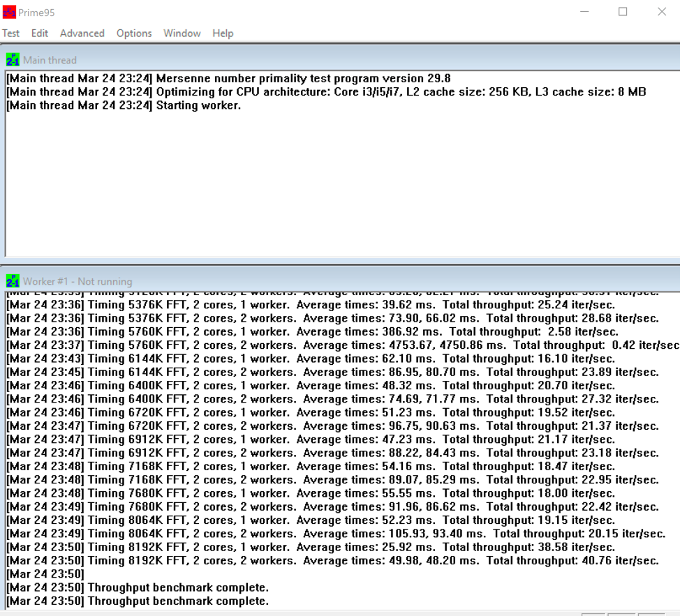Viewport: 680px width, 616px height.
Task: Click the 7168K FFT 1 worker timing line
Action: coord(311,467)
